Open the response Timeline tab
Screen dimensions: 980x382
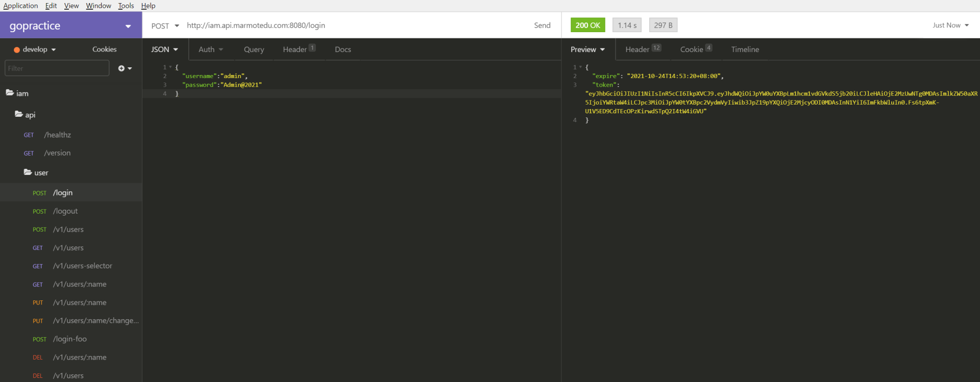point(745,49)
